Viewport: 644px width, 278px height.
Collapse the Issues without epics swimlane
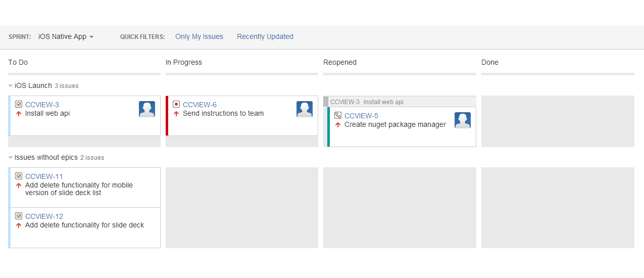pyautogui.click(x=11, y=158)
